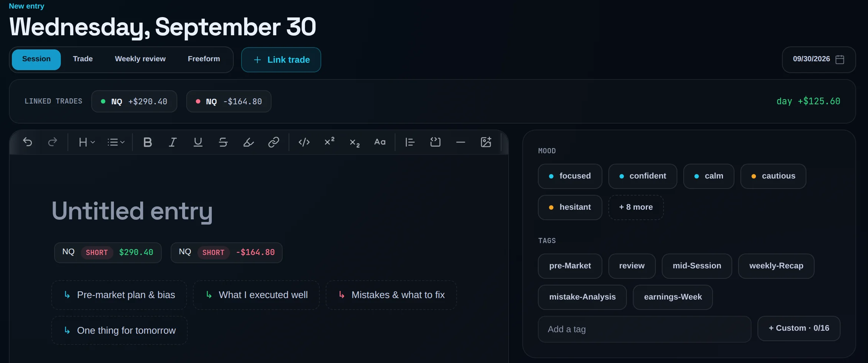Select the cautious mood
Screen dimensions: 868x363
[773, 176]
